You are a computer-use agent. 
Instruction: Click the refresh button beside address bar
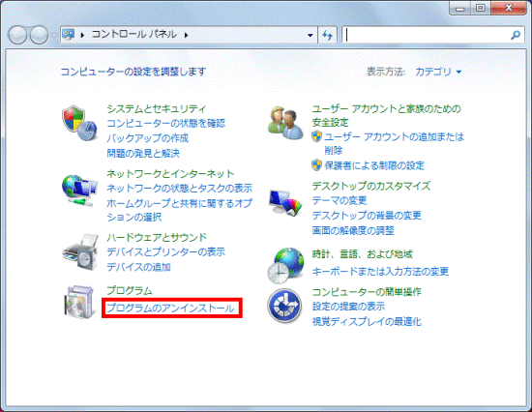(327, 35)
